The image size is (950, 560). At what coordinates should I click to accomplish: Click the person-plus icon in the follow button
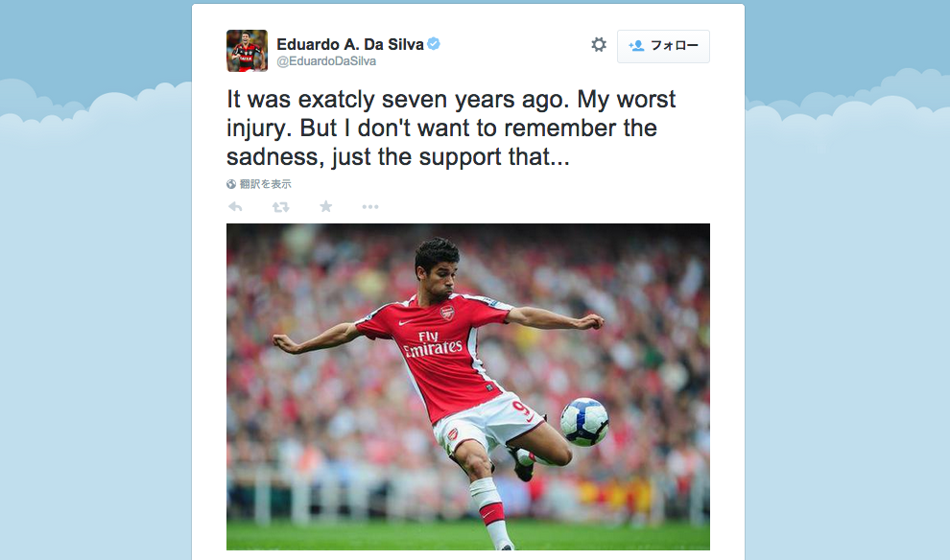[x=636, y=45]
